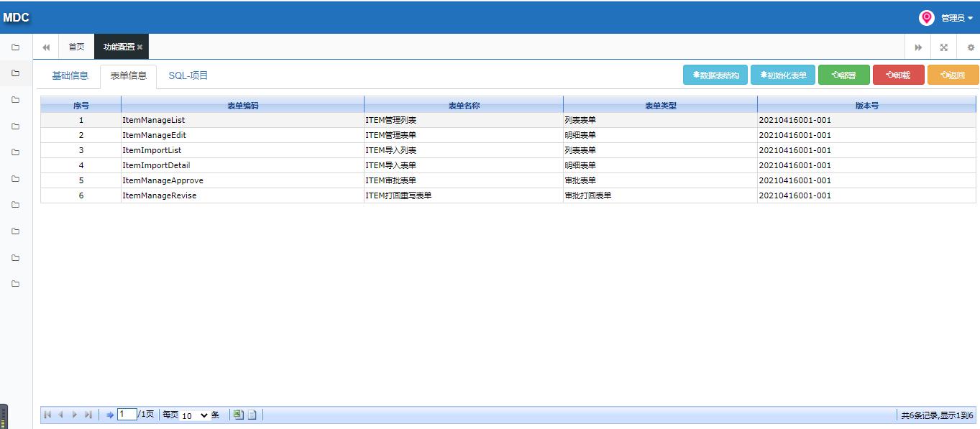
Task: Select the ItemImportDetail cell
Action: (x=243, y=165)
